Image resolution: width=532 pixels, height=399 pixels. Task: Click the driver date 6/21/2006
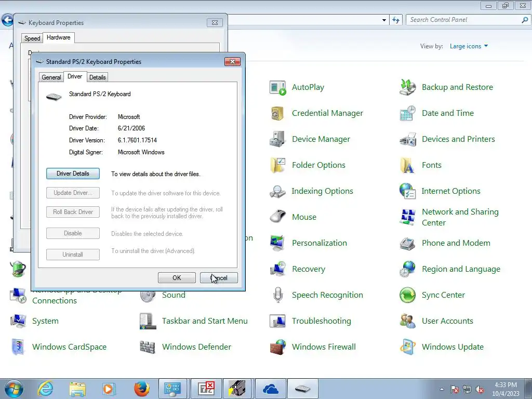[131, 128]
